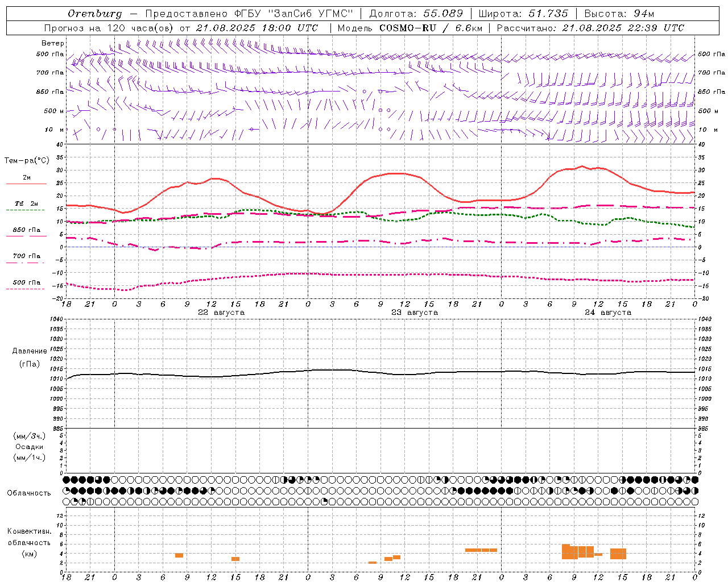Screen dimensions: 728x582
Task: Click the '700 гПа' dash-dot temperature legend entry
Action: click(26, 256)
